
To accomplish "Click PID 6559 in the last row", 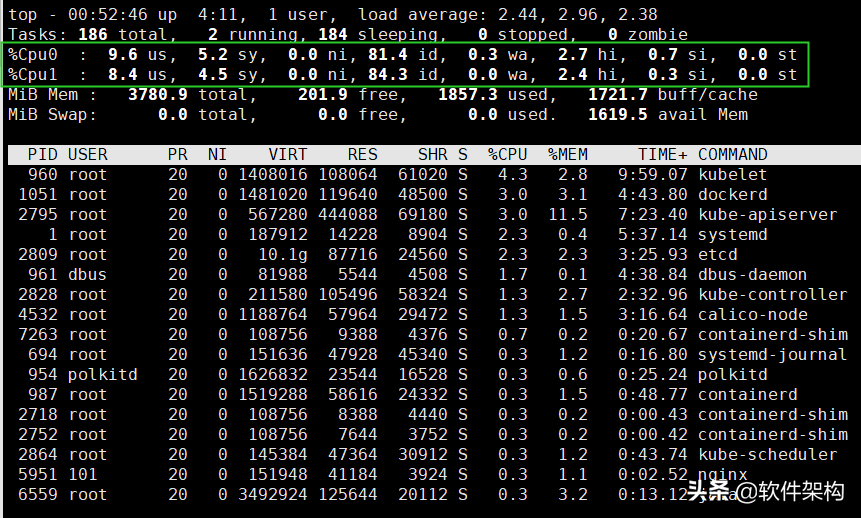I will click(x=37, y=494).
